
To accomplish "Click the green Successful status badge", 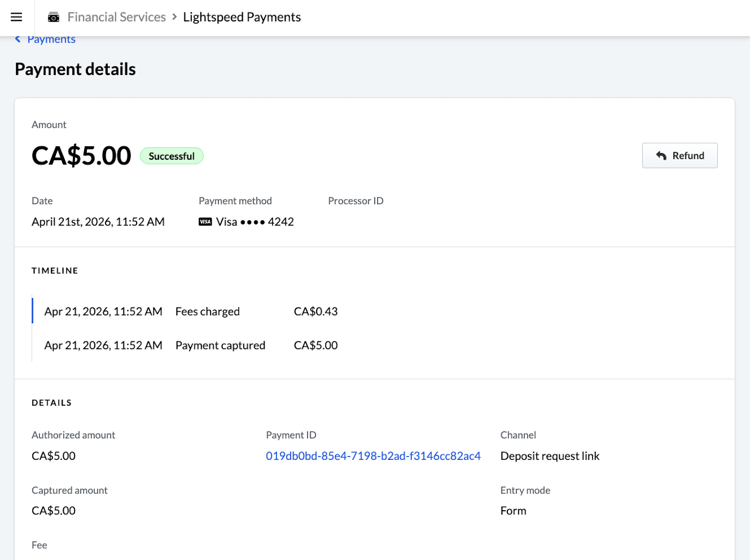I will pyautogui.click(x=171, y=156).
